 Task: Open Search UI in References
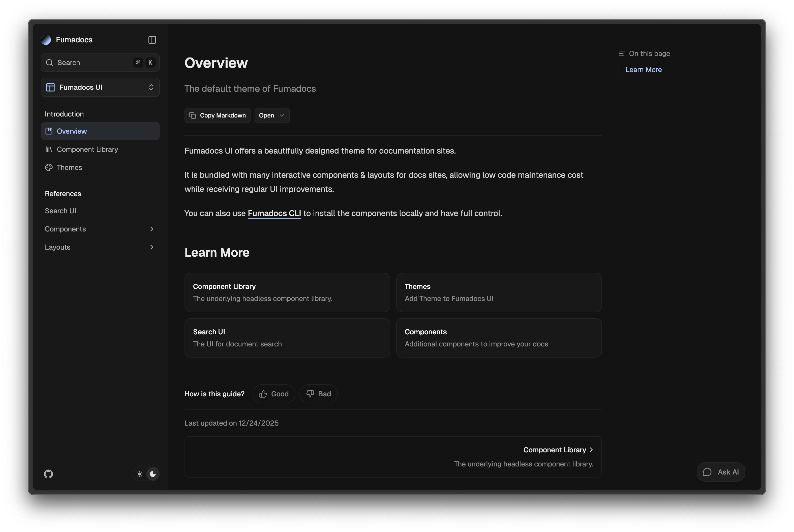click(100, 211)
